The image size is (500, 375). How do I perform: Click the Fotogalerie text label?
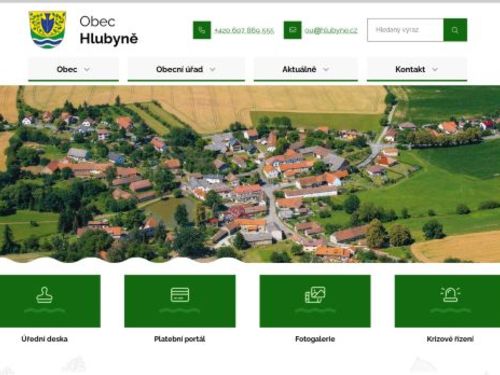point(315,339)
